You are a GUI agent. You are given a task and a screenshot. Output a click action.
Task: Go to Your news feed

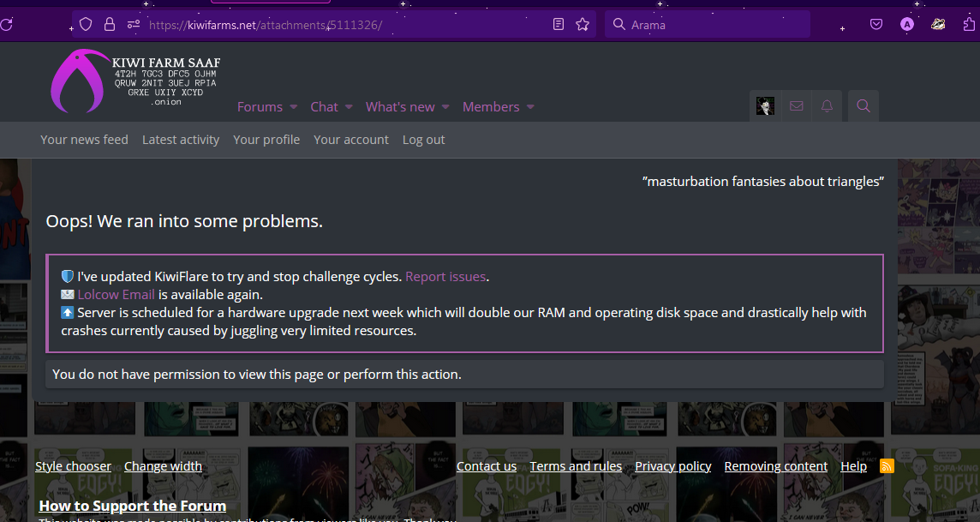(x=84, y=140)
